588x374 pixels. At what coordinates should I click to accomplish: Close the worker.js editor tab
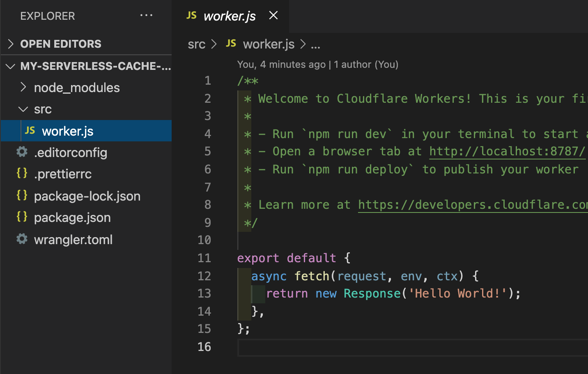pyautogui.click(x=273, y=16)
